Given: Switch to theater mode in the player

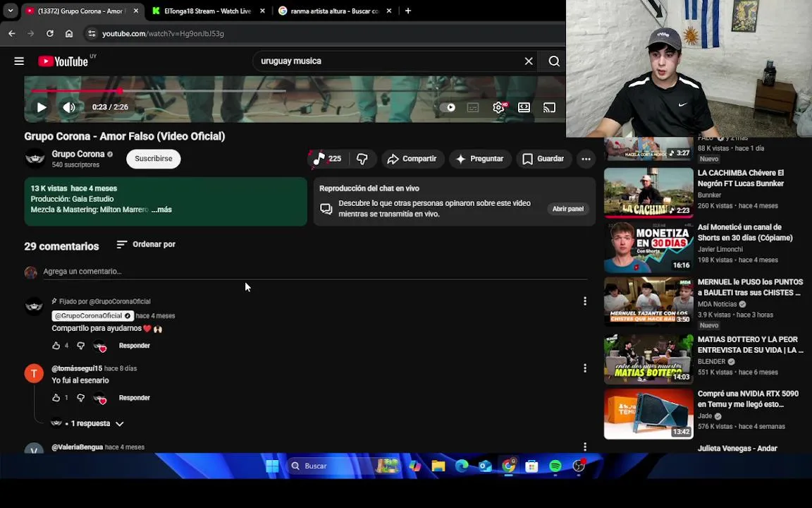Looking at the screenshot, I should [x=524, y=107].
